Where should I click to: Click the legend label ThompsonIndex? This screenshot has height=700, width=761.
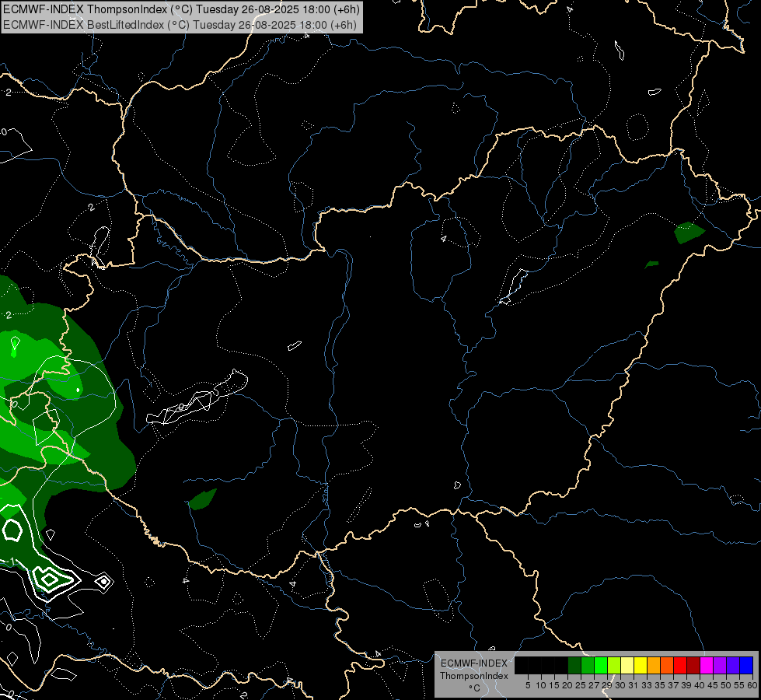474,676
